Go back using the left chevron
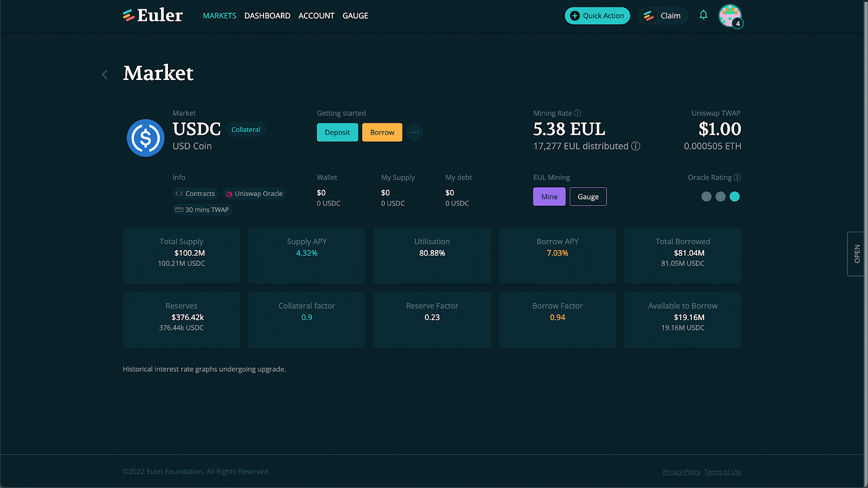The width and height of the screenshot is (868, 488). click(105, 74)
